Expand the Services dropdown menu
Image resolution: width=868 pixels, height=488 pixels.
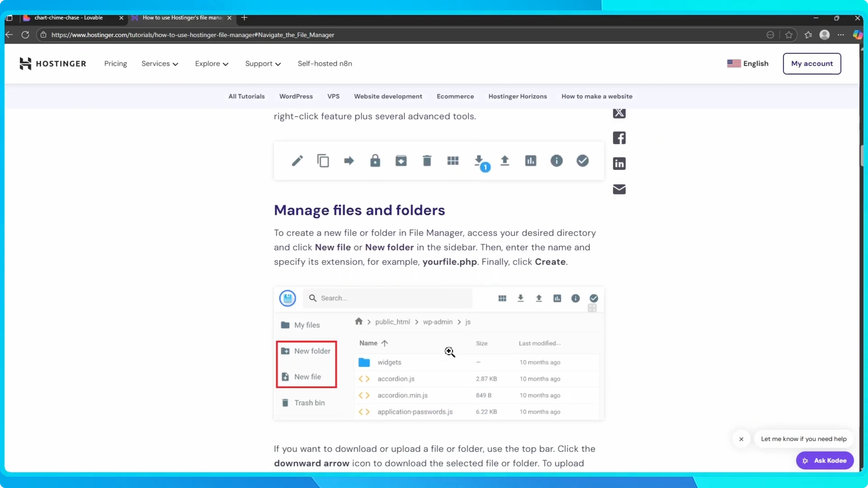pyautogui.click(x=160, y=64)
